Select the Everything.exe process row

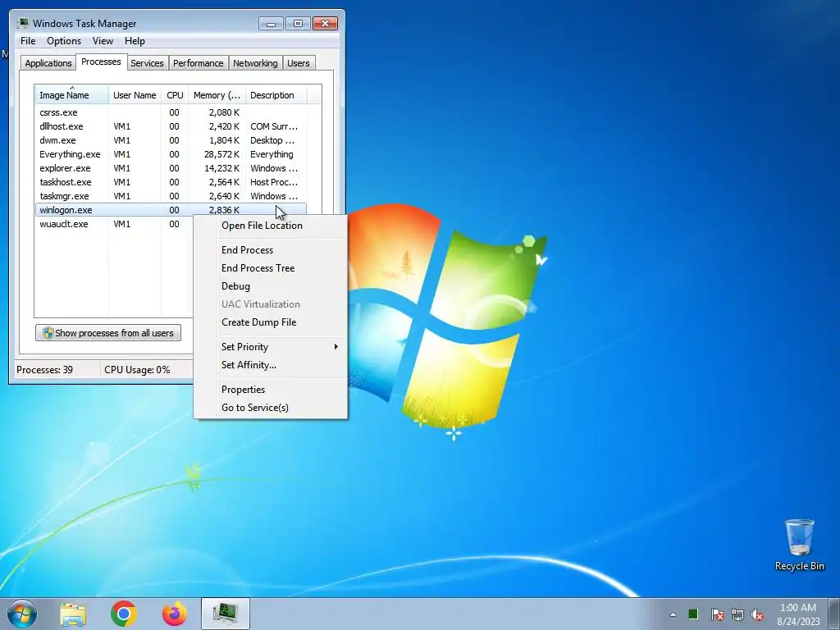171,154
